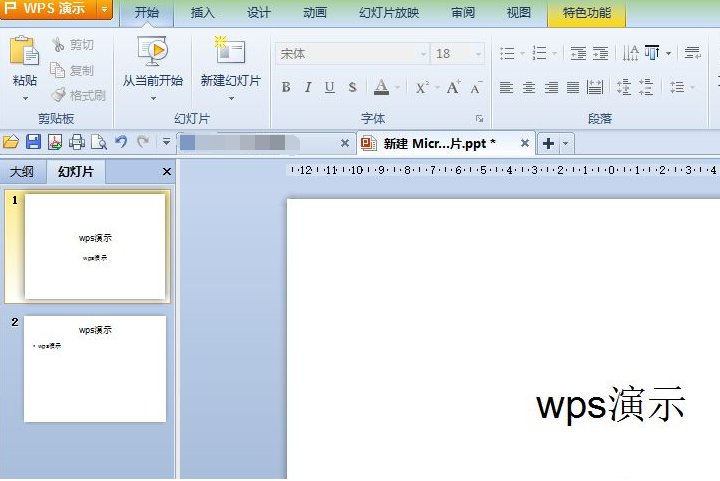
Task: Open the 开始 ribbon tab
Action: pyautogui.click(x=147, y=12)
